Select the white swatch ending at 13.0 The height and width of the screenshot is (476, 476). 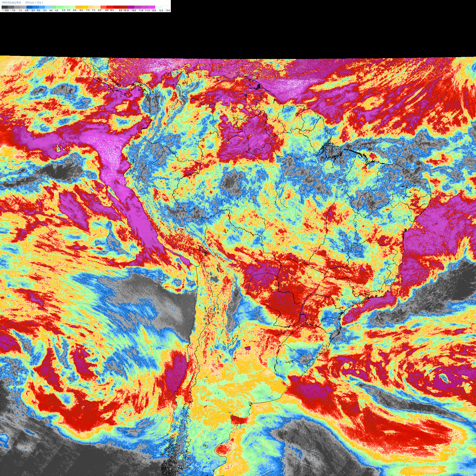pos(166,7)
